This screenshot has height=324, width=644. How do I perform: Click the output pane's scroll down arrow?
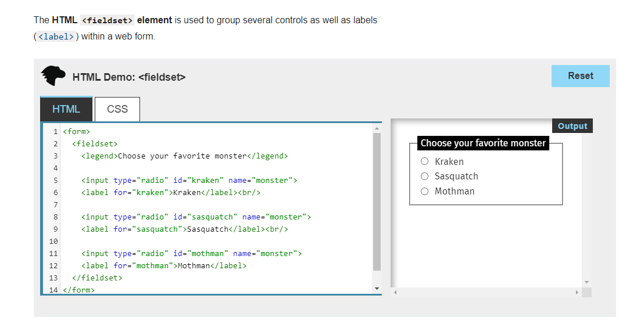pos(586,282)
